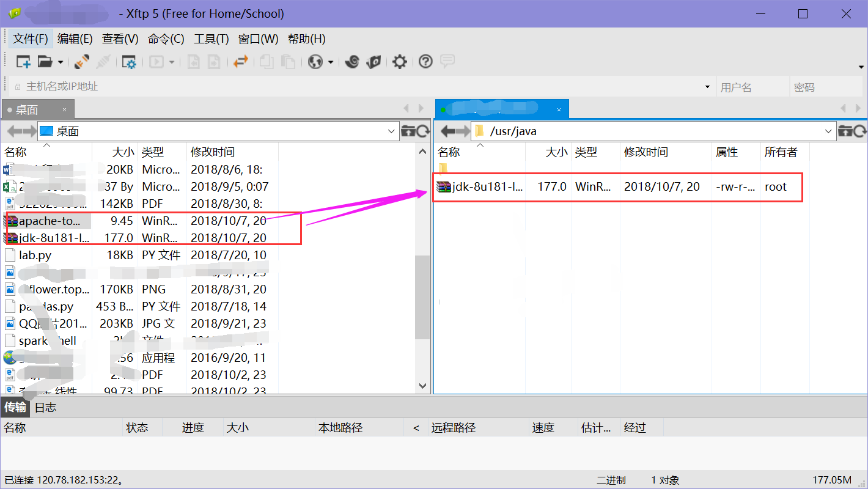Viewport: 868px width, 489px height.
Task: Go back in the remote pane
Action: [x=447, y=131]
